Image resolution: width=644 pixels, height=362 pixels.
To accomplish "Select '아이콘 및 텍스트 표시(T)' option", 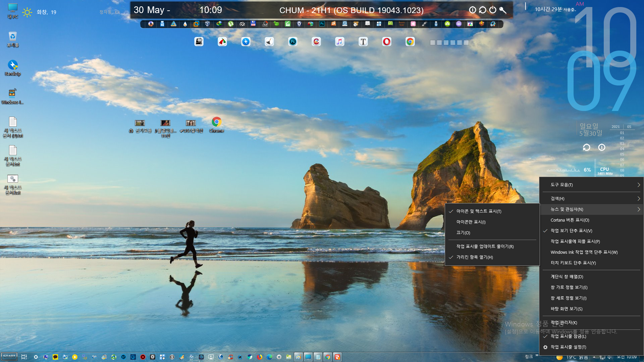I will (x=492, y=211).
